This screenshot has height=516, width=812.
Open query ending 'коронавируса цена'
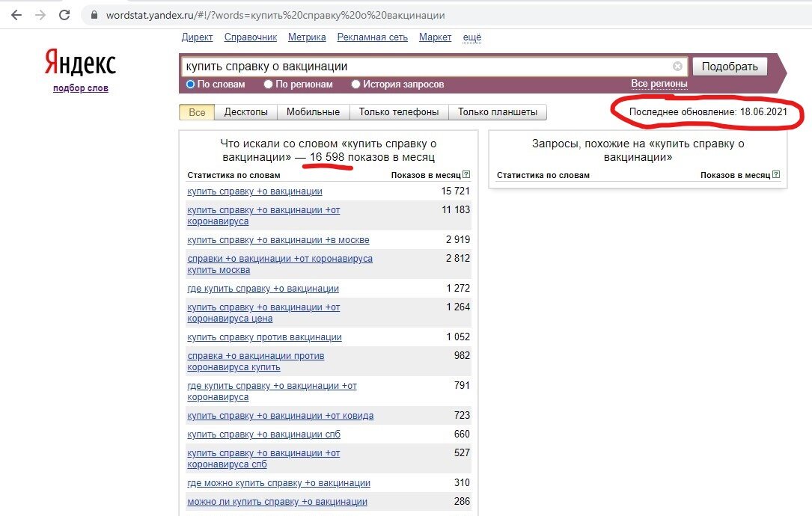(263, 313)
